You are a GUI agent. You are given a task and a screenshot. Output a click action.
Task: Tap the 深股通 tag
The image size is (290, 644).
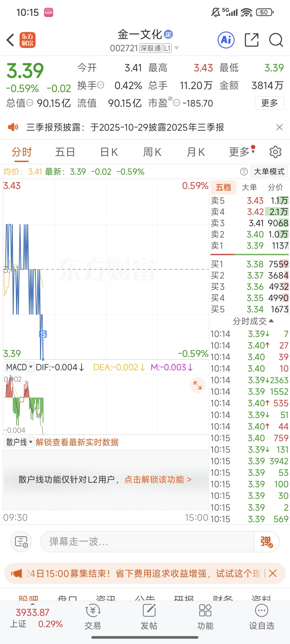click(151, 48)
